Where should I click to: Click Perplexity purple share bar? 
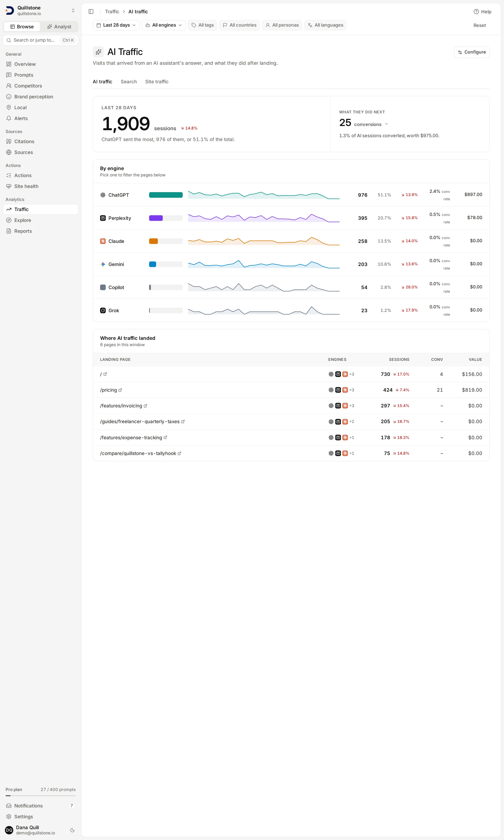click(x=156, y=218)
